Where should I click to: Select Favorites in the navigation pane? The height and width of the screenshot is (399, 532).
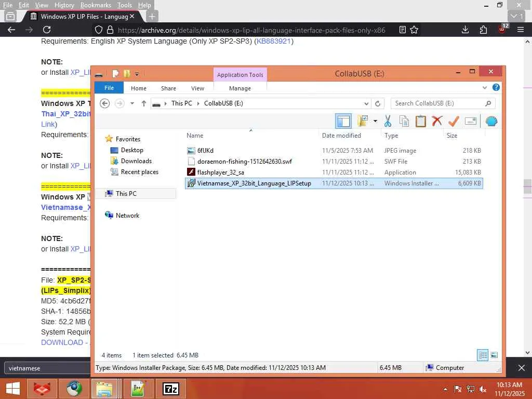(x=128, y=139)
